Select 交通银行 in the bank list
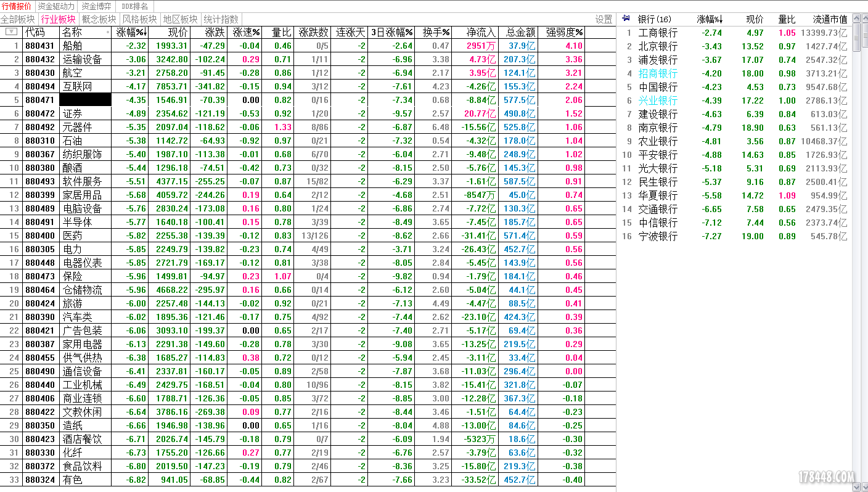The width and height of the screenshot is (868, 492). [x=734, y=209]
